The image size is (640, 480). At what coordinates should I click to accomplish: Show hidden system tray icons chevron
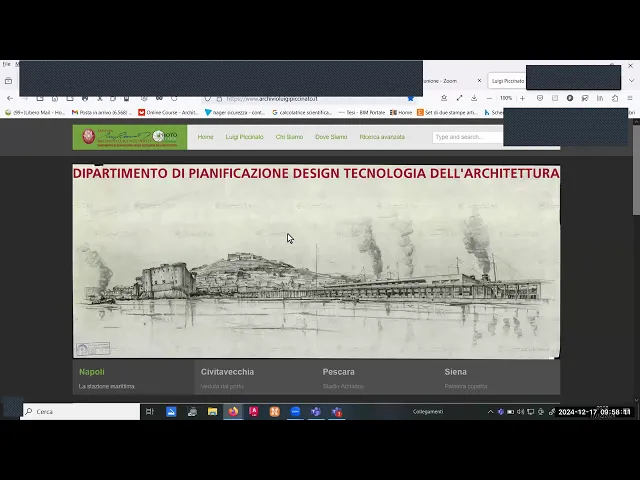[x=490, y=412]
